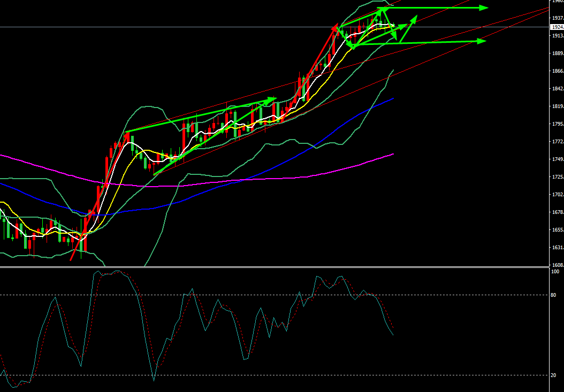The height and width of the screenshot is (392, 564).
Task: Click the 1702 price axis label
Action: (x=557, y=195)
